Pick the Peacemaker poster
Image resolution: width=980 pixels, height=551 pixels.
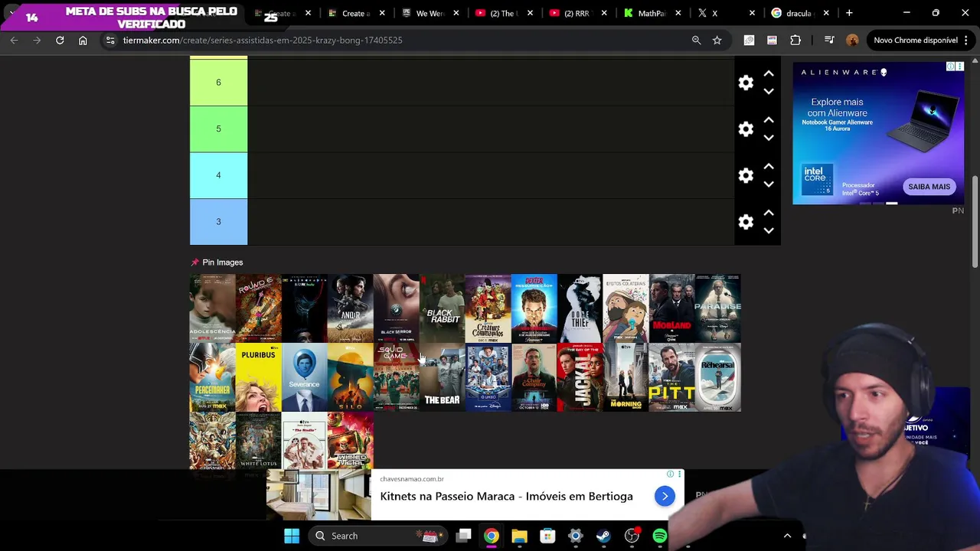click(213, 377)
